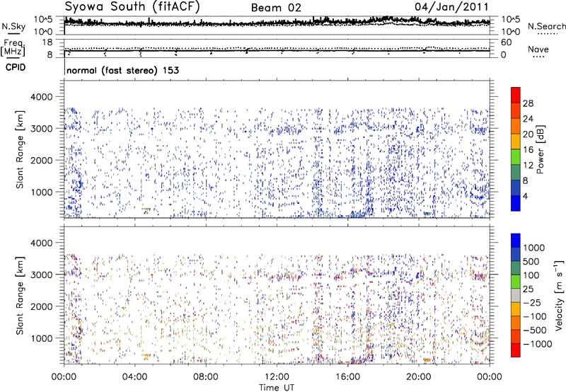566x392 pixels.
Task: Click the '28' power colorbar value
Action: pos(528,103)
